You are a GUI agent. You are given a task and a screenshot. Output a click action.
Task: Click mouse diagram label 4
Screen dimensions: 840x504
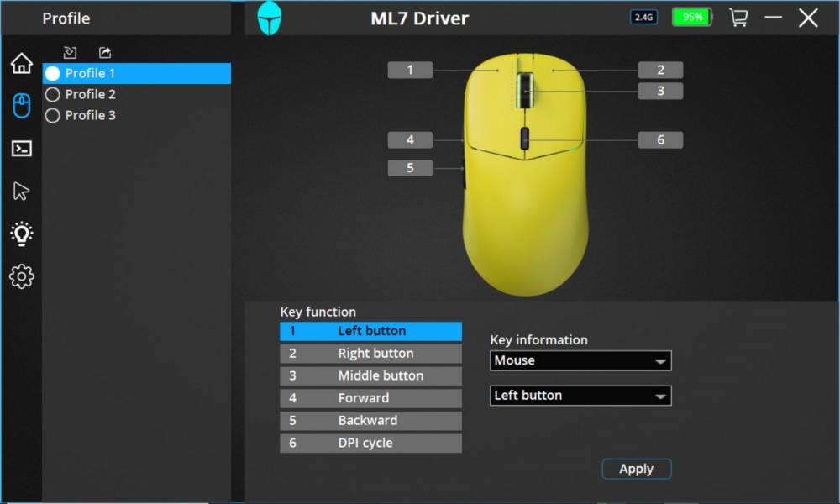410,139
